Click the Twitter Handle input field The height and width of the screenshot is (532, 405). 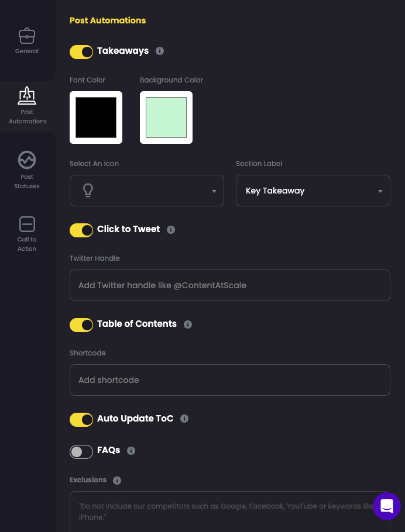[x=230, y=285]
